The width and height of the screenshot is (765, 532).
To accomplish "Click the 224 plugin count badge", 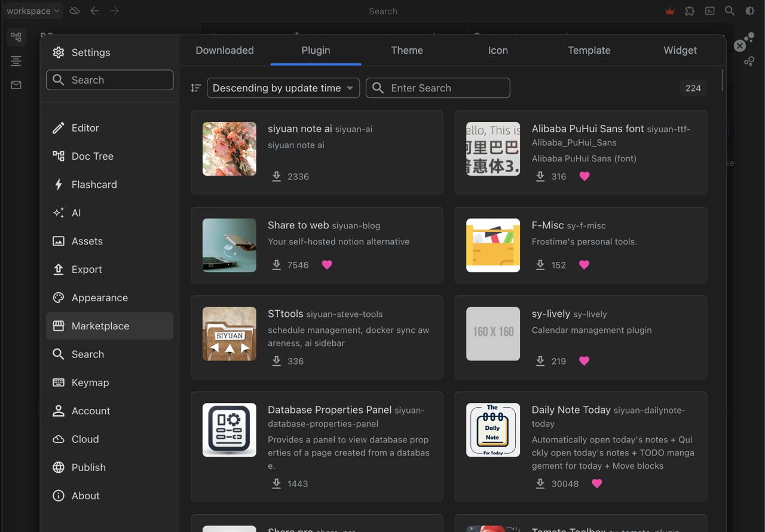I will 693,88.
